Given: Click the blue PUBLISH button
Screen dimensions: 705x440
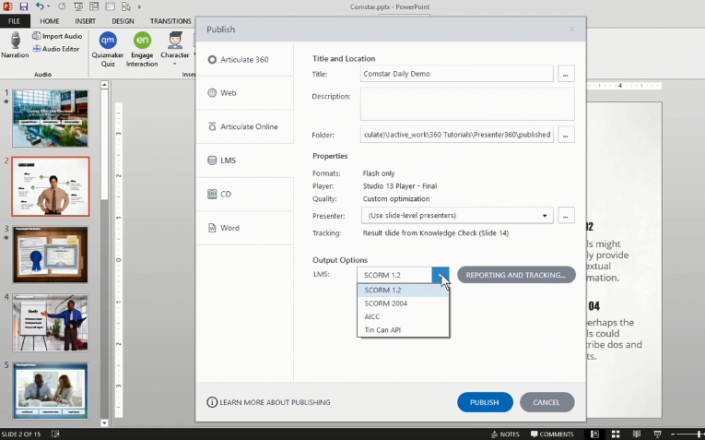Looking at the screenshot, I should pyautogui.click(x=485, y=402).
